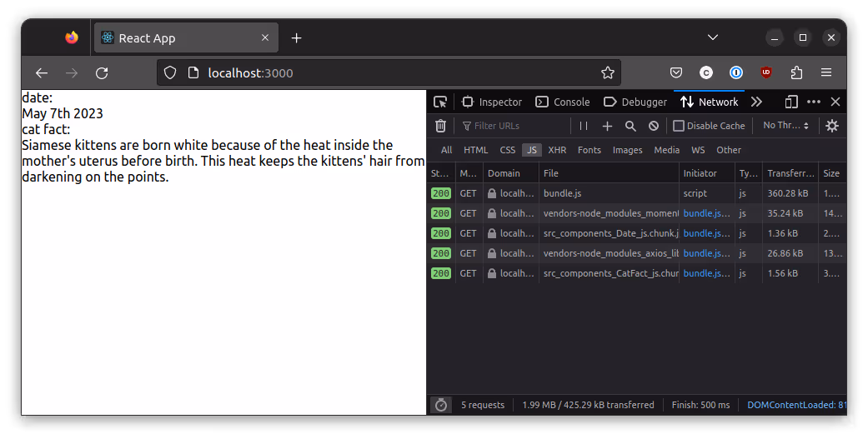This screenshot has height=439, width=868.
Task: Select the bundle.js request row
Action: pyautogui.click(x=636, y=193)
